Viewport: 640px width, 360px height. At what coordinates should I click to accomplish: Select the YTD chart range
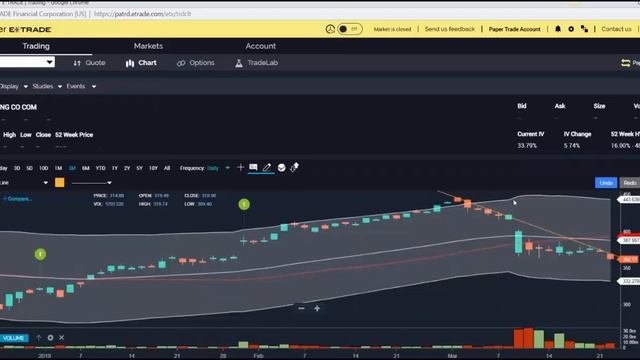coord(100,168)
